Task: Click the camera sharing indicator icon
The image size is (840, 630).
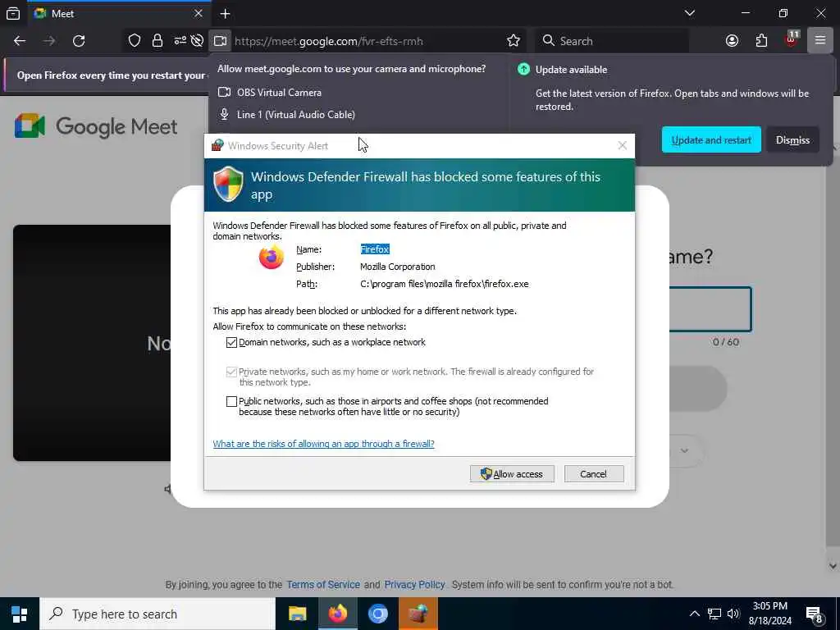Action: 220,41
